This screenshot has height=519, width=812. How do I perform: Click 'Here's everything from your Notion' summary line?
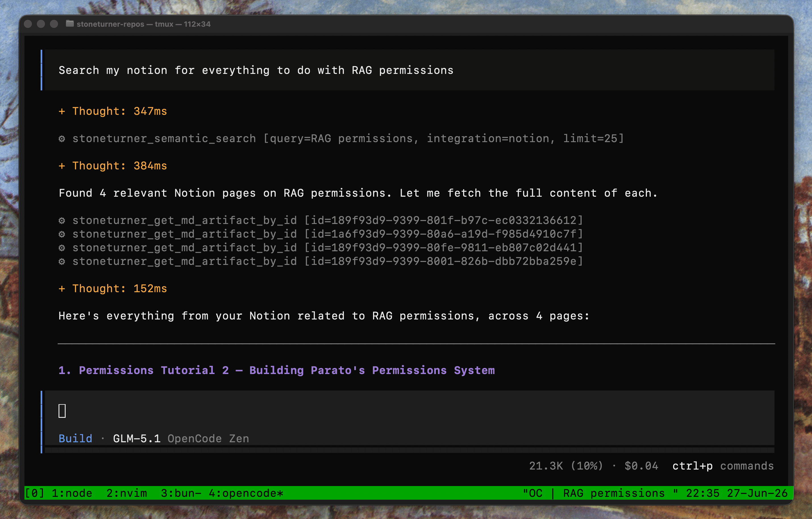coord(324,316)
